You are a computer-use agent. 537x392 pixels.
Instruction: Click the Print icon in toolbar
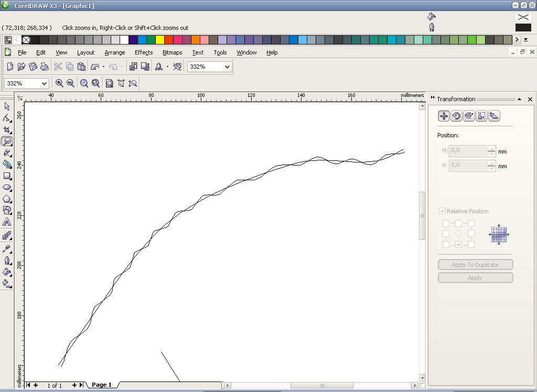click(x=44, y=67)
